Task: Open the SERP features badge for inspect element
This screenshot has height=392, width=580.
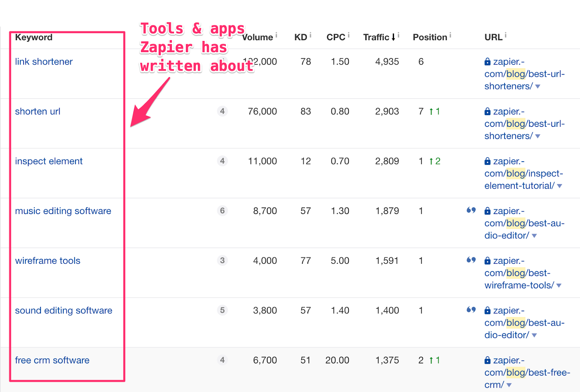Action: 222,161
